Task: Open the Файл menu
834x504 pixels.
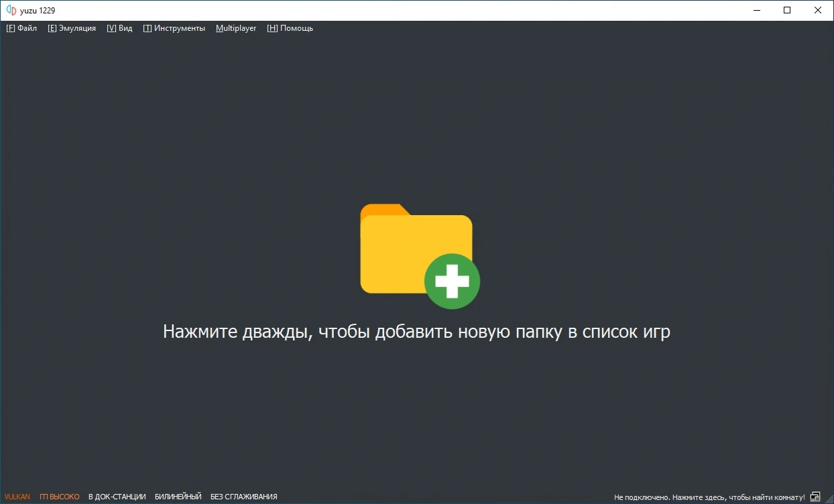Action: (21, 28)
